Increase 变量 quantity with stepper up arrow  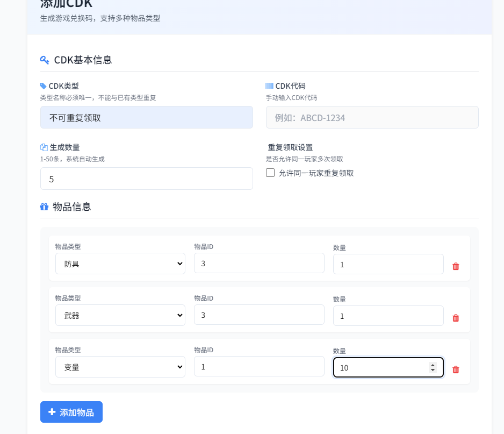[x=433, y=365]
